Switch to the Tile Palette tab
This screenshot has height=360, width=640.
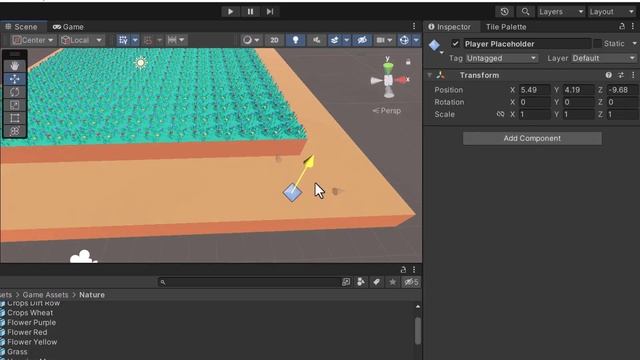(x=506, y=27)
